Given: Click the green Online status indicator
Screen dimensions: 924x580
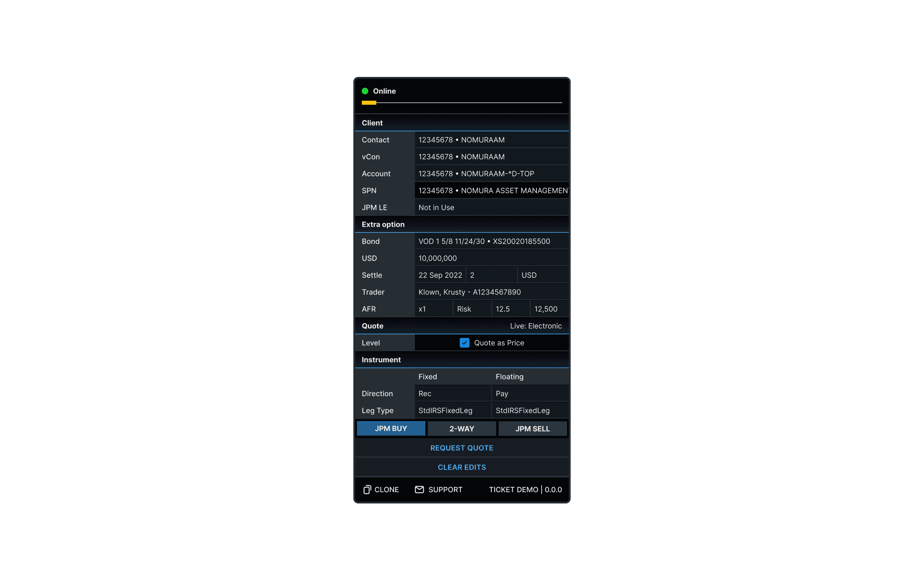Looking at the screenshot, I should pos(365,91).
